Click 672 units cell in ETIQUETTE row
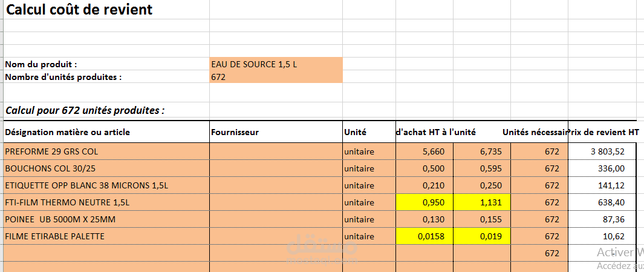Viewport: 644px width, 272px height. [539, 185]
